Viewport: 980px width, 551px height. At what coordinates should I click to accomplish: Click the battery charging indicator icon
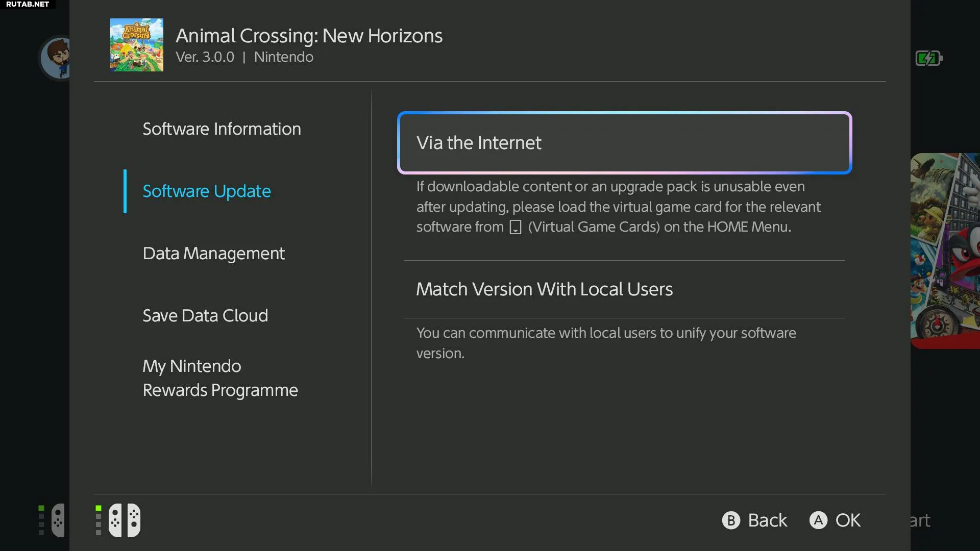[x=928, y=58]
